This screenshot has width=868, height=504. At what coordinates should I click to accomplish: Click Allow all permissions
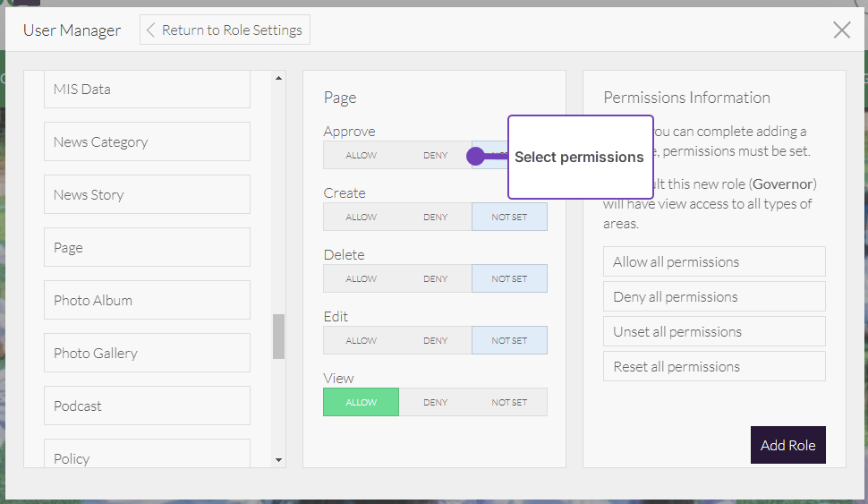point(714,262)
